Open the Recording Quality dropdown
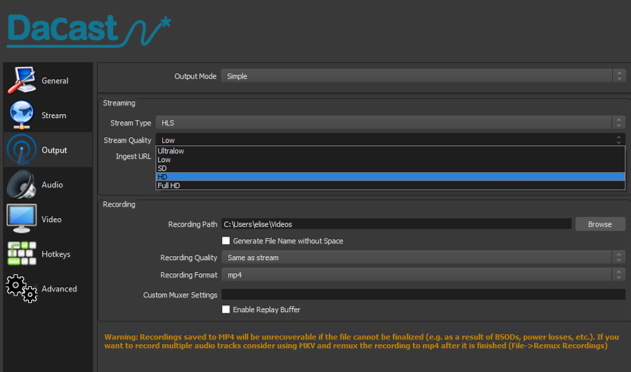 423,257
